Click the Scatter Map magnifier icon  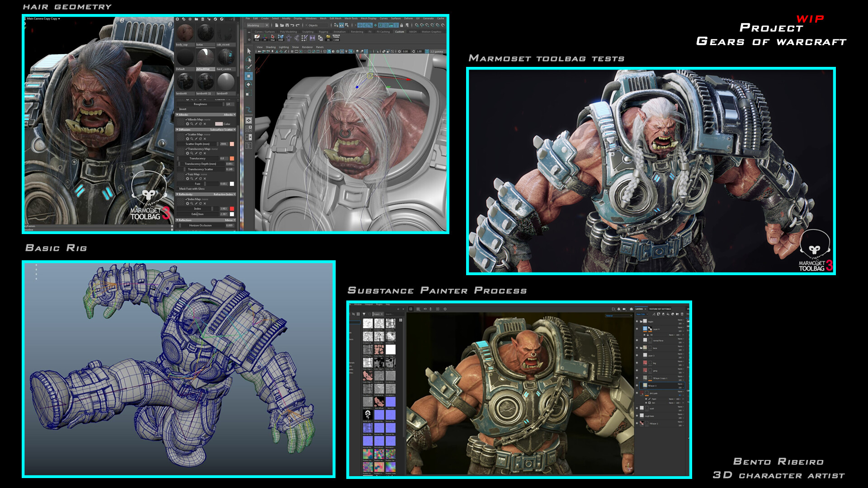[192, 139]
